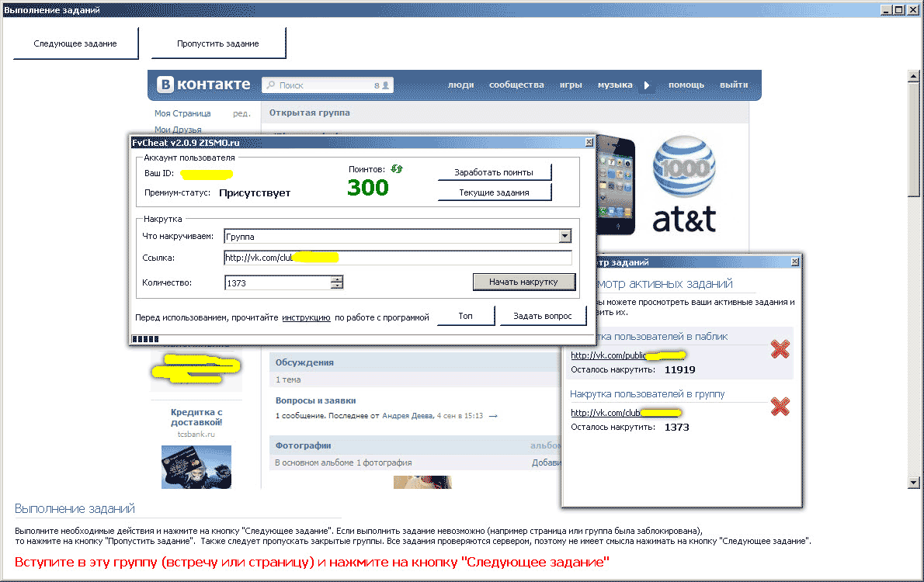This screenshot has height=582, width=924.
Task: Click the magnifier icon in VK search
Action: click(x=270, y=85)
